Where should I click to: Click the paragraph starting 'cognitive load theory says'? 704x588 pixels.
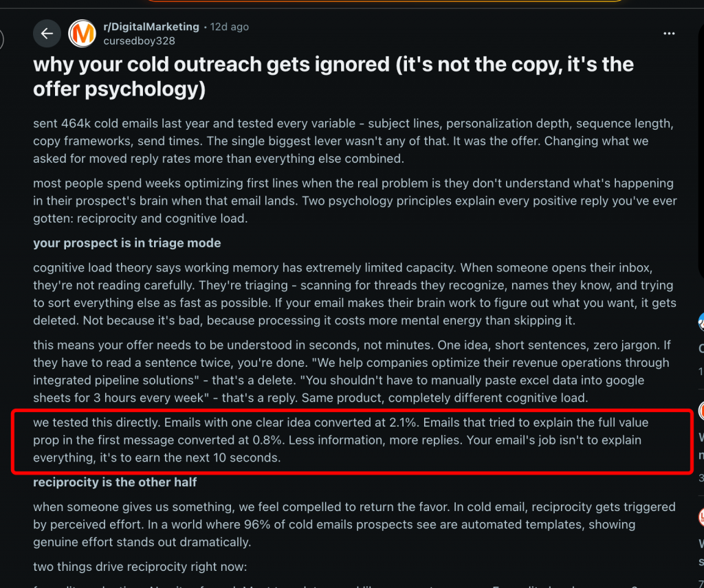click(354, 294)
